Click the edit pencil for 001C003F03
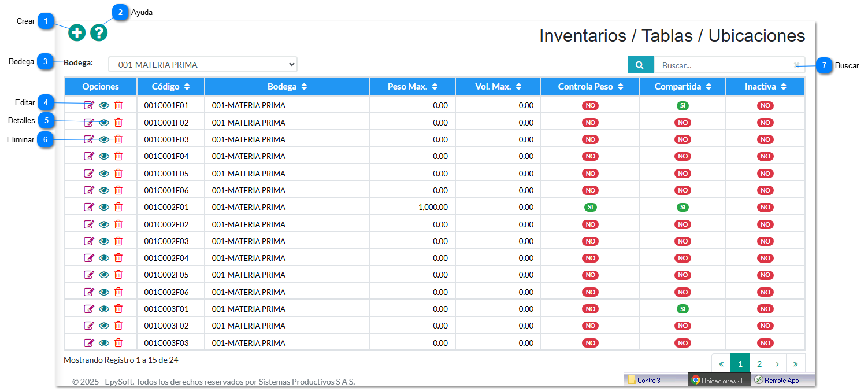Image resolution: width=868 pixels, height=391 pixels. (89, 342)
